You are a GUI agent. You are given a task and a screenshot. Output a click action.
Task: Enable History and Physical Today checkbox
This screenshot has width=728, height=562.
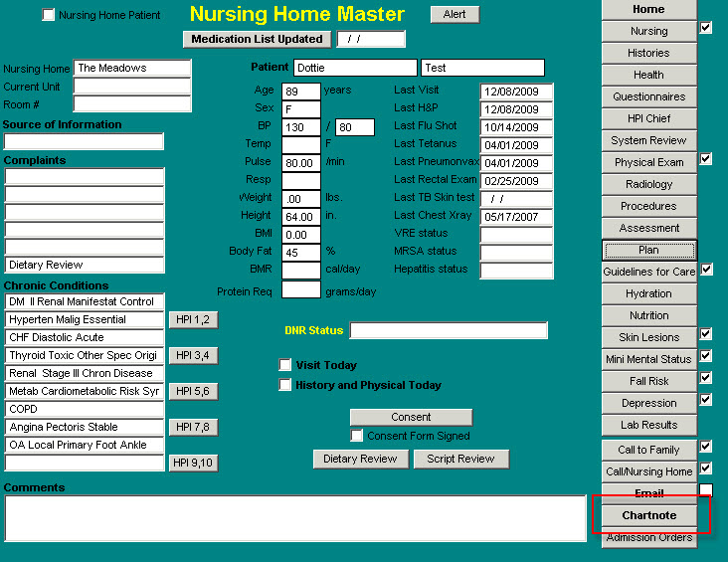point(285,385)
